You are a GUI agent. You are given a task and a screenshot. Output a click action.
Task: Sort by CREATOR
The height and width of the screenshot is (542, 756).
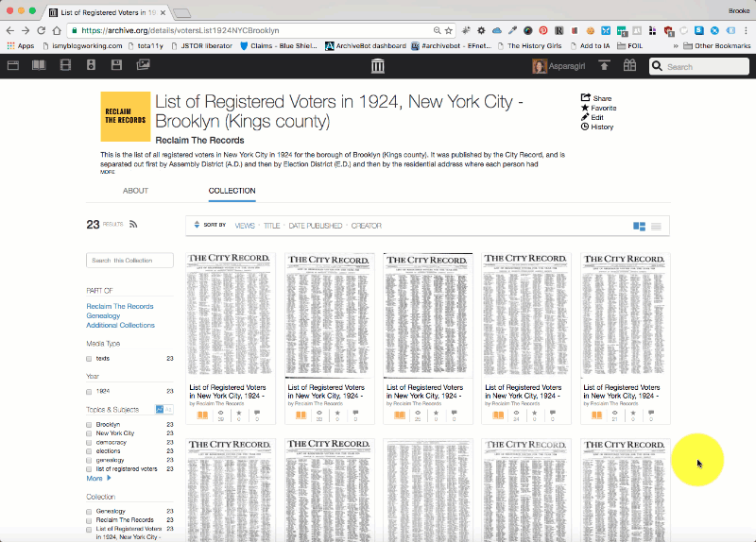367,226
